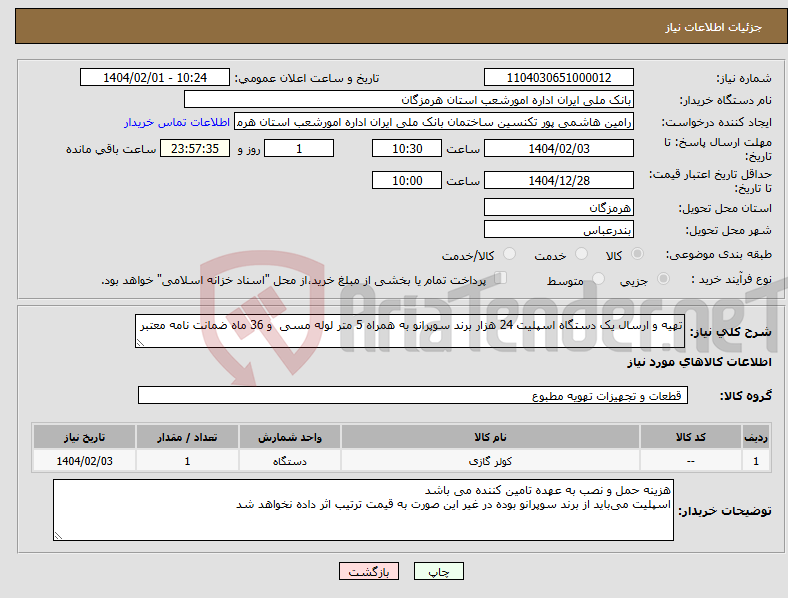This screenshot has height=598, width=788.
Task: Click the اطلاعات کالاهای مورد نیاز heading
Action: [699, 362]
